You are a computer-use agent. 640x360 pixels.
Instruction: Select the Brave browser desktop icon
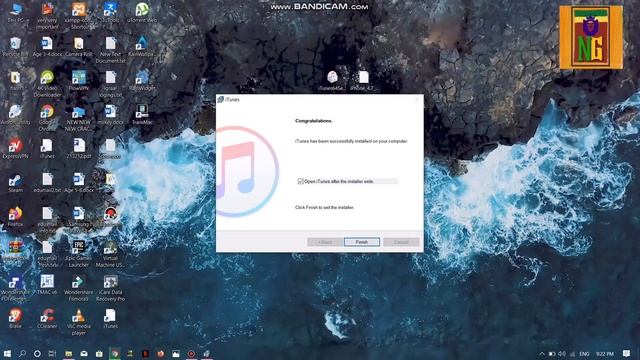(x=16, y=319)
